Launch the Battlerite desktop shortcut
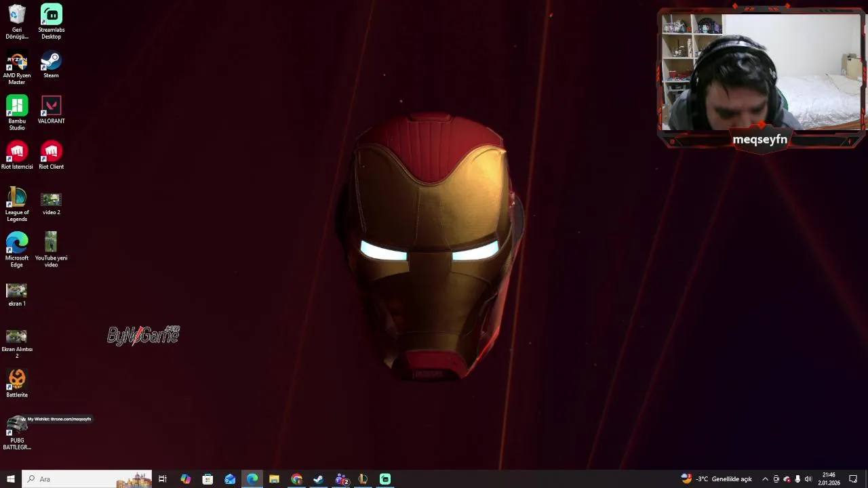The width and height of the screenshot is (868, 488). pos(17,383)
